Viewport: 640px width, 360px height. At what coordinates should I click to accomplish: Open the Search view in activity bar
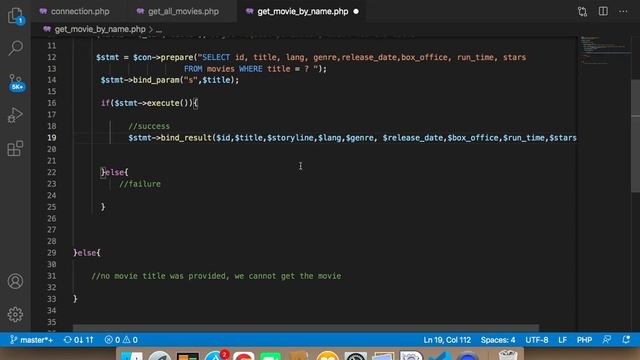(x=16, y=48)
